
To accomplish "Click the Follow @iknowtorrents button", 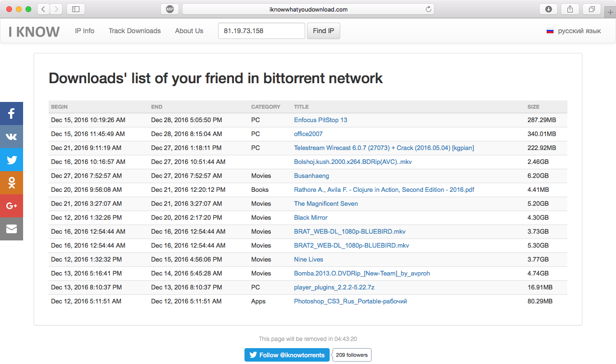I will click(287, 355).
